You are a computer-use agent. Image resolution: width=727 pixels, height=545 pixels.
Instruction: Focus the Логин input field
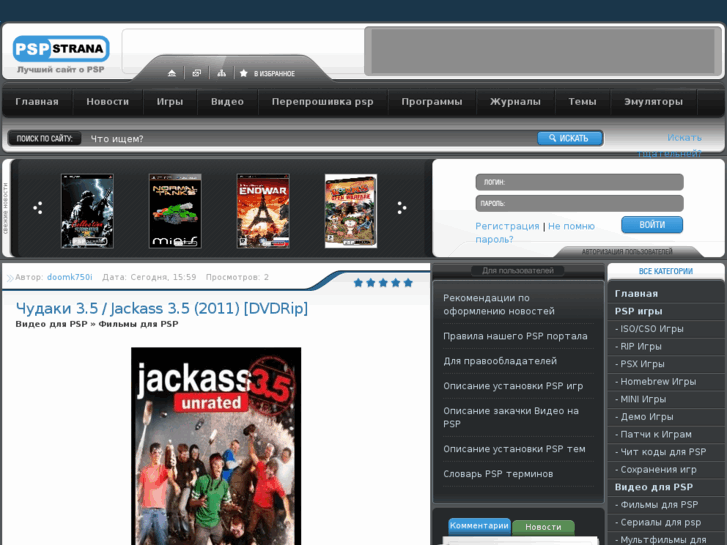point(579,182)
